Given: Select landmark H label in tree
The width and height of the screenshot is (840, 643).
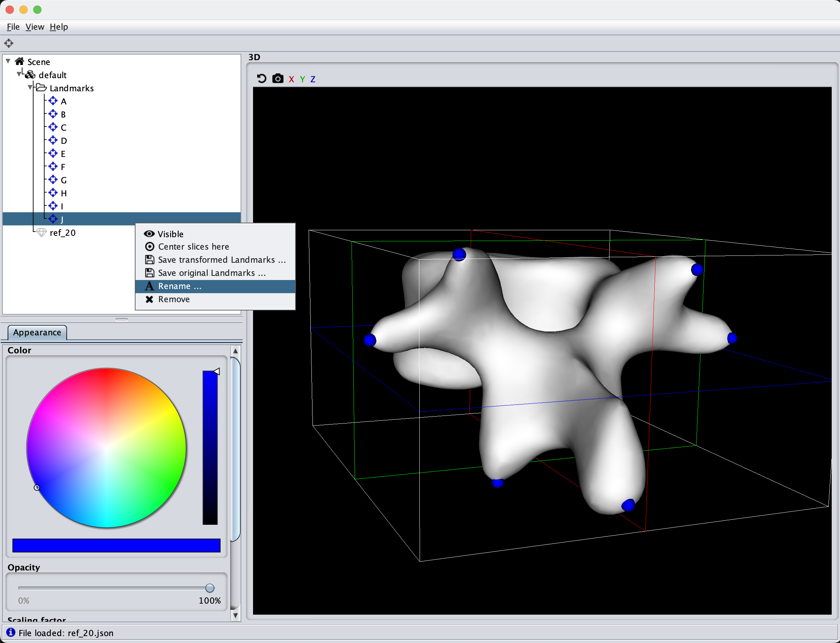Looking at the screenshot, I should 64,193.
